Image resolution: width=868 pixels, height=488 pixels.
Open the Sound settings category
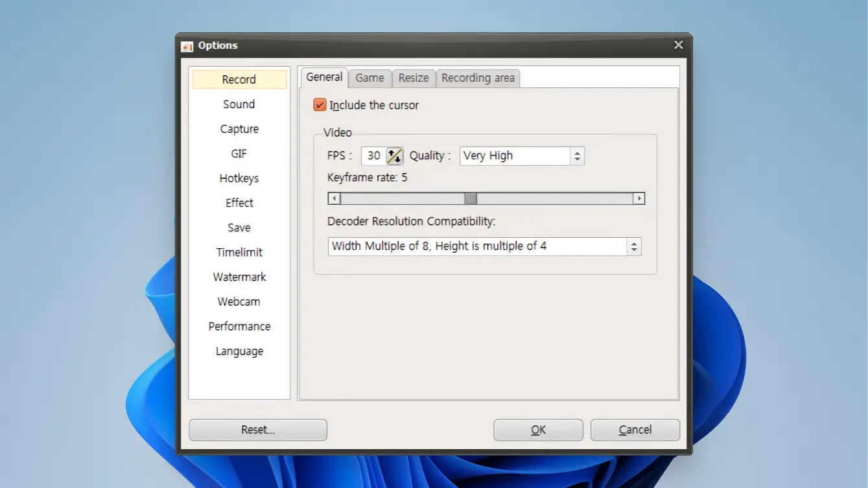click(239, 104)
